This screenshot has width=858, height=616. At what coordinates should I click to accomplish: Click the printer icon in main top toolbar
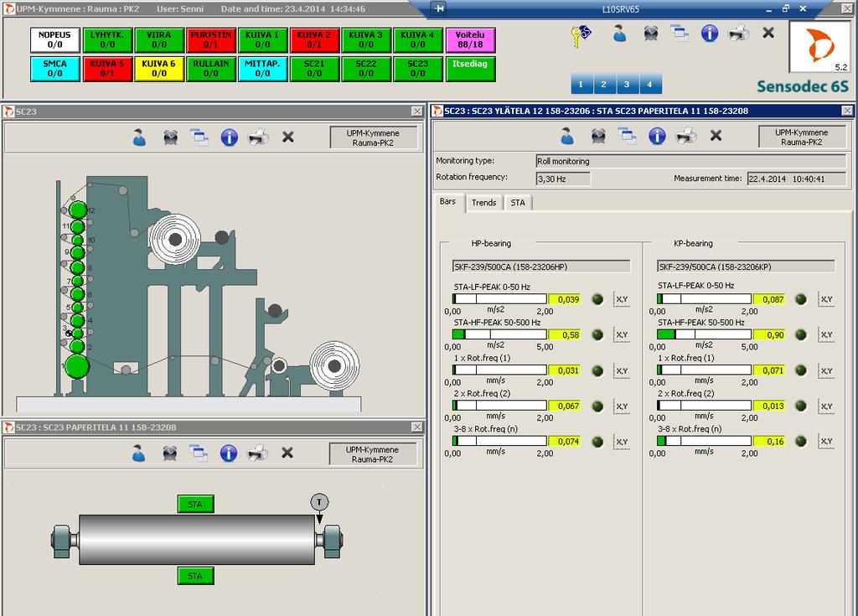click(738, 34)
